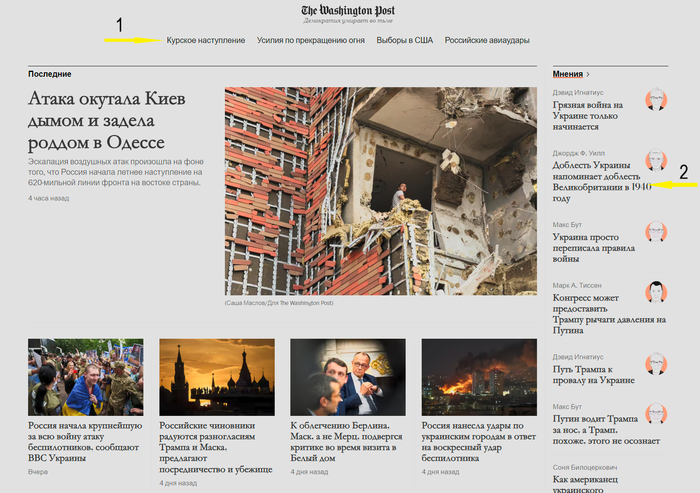Open Moscow sunset skyline thumbnail
The width and height of the screenshot is (700, 493).
coord(217,376)
